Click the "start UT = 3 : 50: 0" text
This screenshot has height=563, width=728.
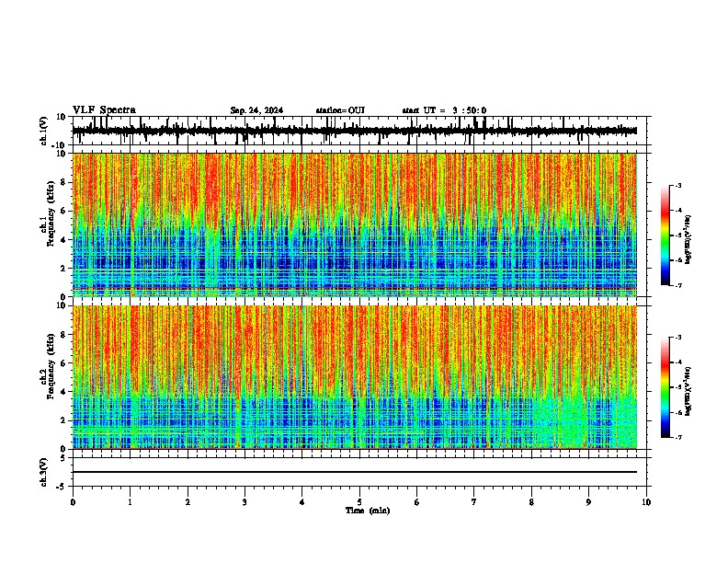coord(444,110)
